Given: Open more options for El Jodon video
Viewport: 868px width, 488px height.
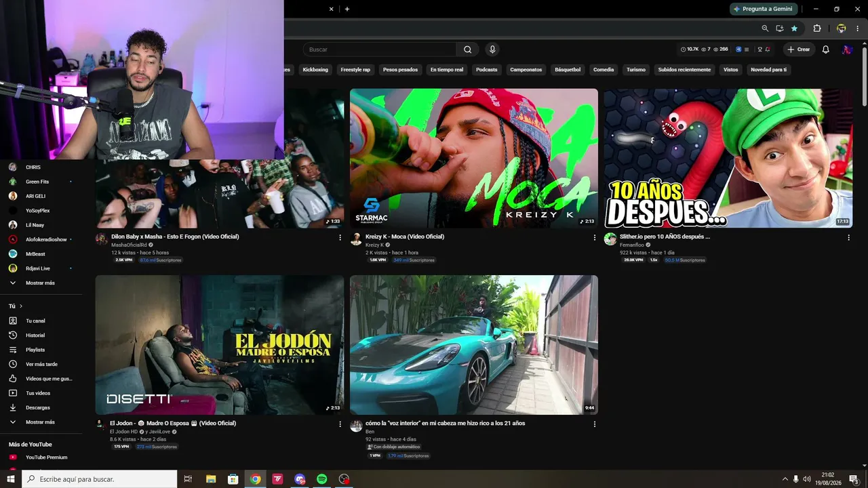Looking at the screenshot, I should [x=340, y=424].
